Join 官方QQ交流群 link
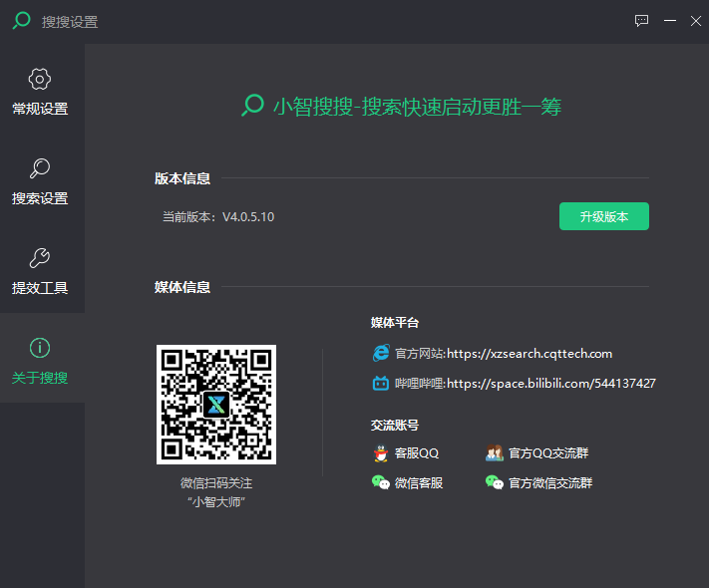 click(548, 452)
